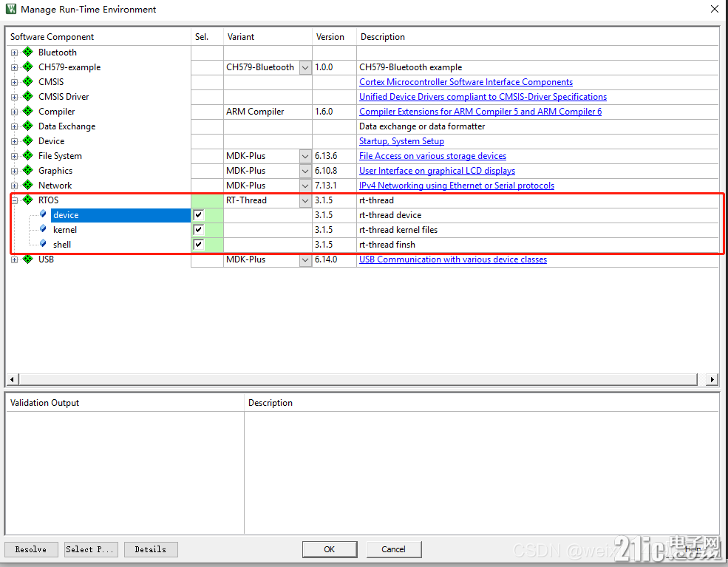This screenshot has height=567, width=728.
Task: Expand the Data Exchange tree node
Action: tap(14, 126)
